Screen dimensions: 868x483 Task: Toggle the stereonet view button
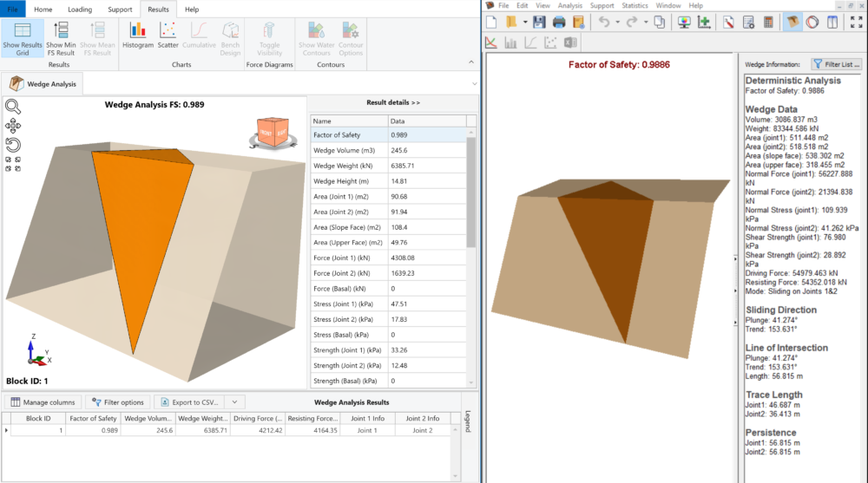tap(812, 22)
